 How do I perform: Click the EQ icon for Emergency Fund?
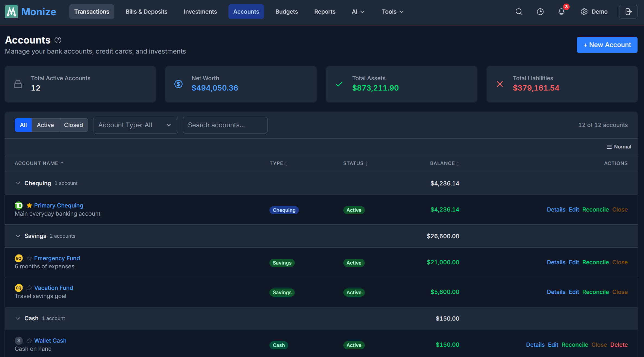(x=19, y=258)
